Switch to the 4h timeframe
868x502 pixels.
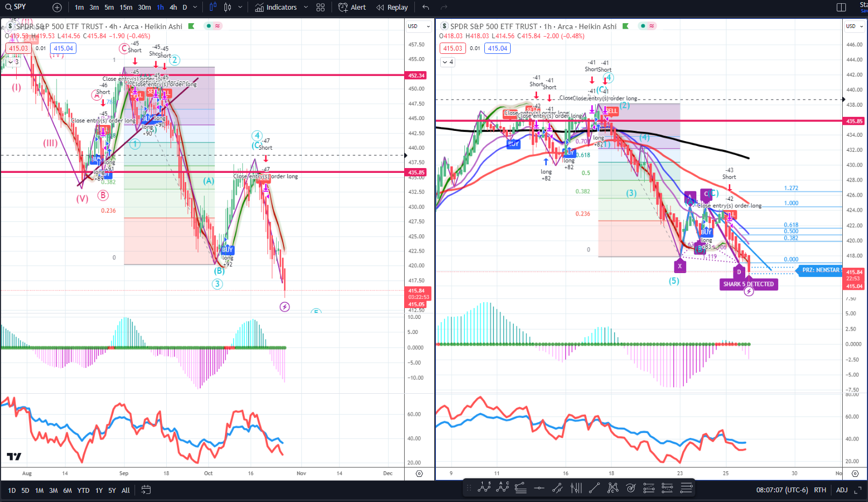click(173, 8)
